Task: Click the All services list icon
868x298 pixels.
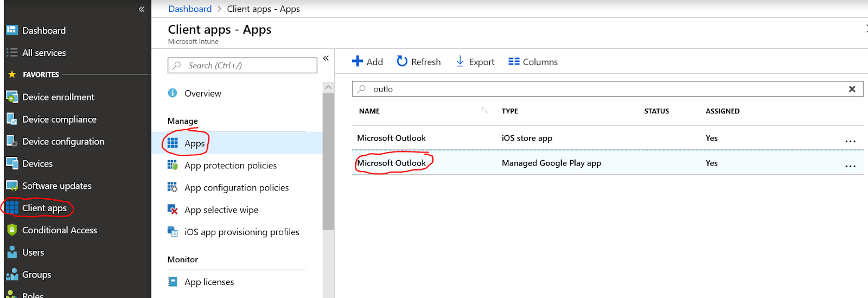Action: pyautogui.click(x=12, y=53)
